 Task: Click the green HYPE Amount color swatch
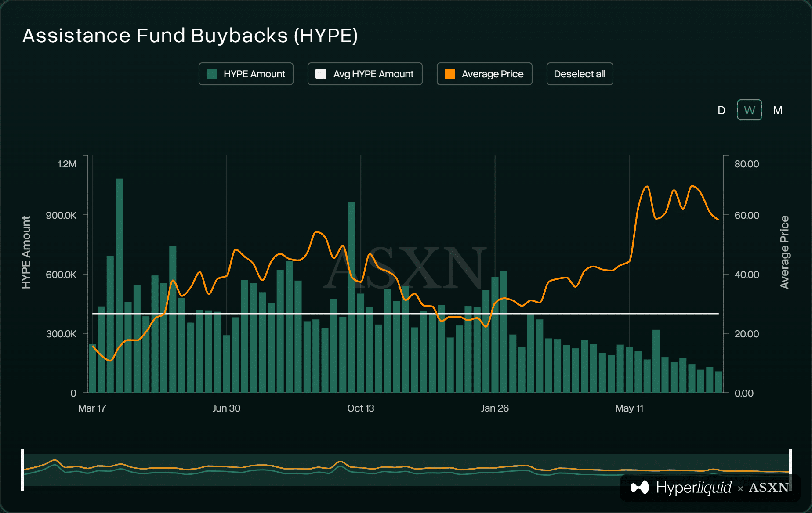tap(212, 74)
